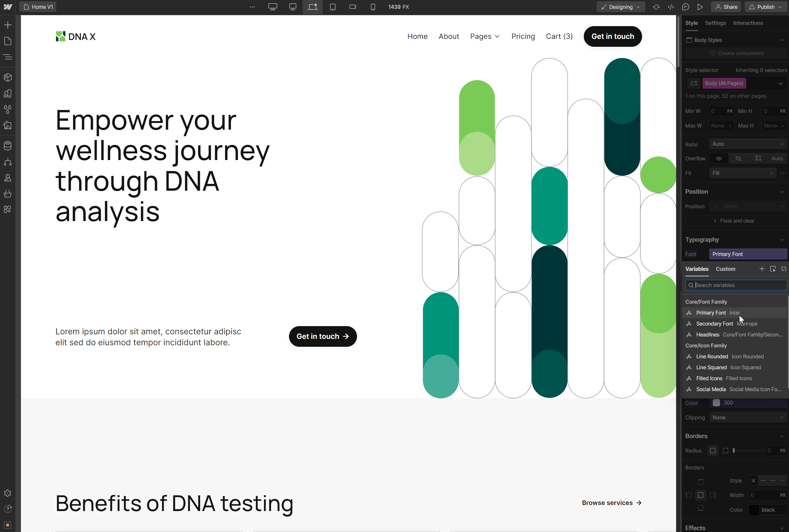Select border style none (X)

click(753, 481)
